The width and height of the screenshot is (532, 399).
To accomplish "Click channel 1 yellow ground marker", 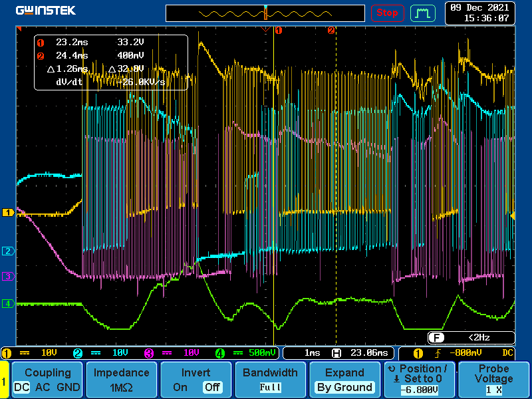I will pos(8,213).
